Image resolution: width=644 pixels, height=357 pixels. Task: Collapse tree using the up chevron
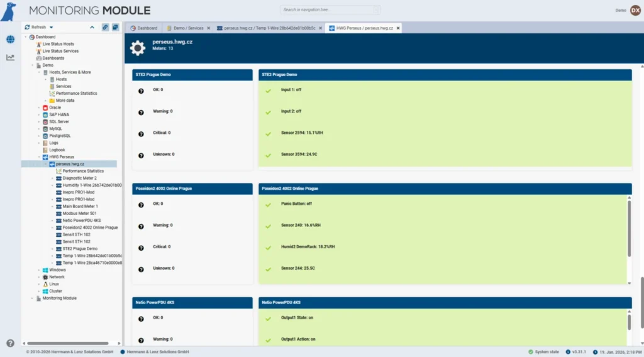coord(92,27)
